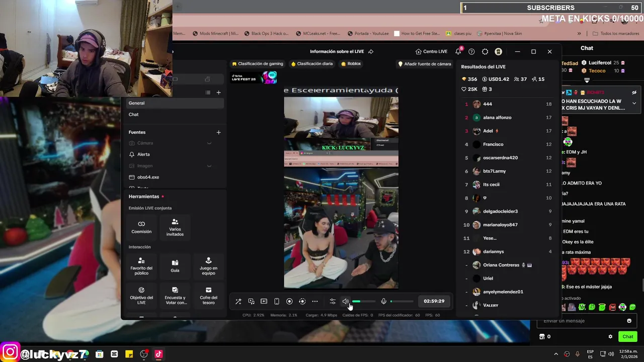644x362 pixels.
Task: Click the Roblox game tag
Action: [351, 64]
